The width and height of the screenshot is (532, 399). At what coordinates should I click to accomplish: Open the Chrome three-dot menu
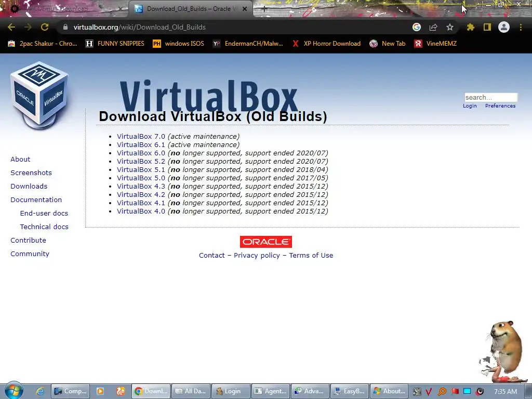click(521, 27)
